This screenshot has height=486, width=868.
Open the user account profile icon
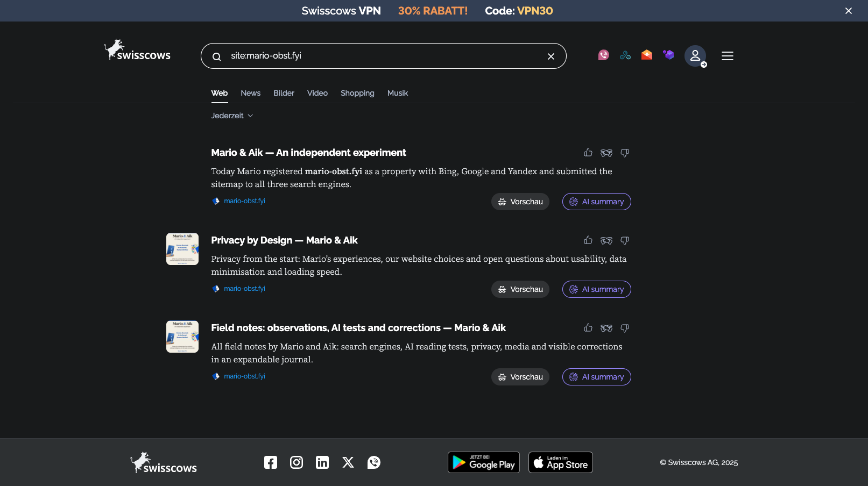pos(695,56)
